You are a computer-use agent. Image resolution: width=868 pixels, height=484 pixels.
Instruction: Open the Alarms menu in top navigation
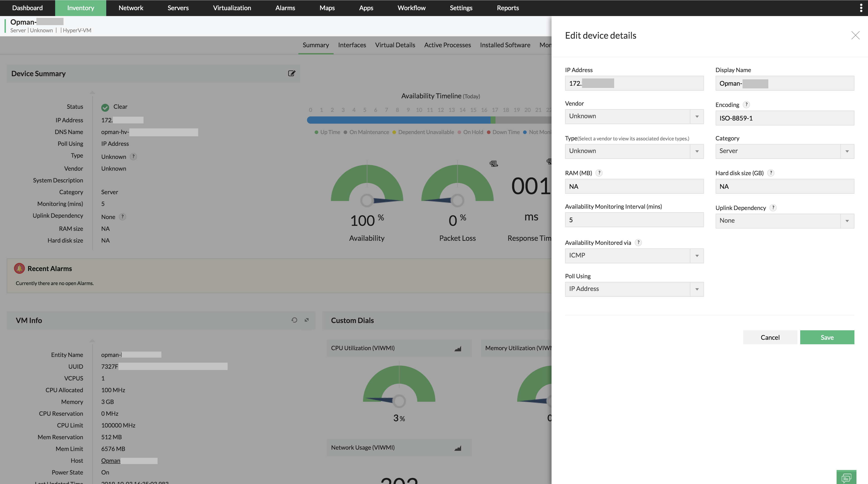pyautogui.click(x=285, y=8)
